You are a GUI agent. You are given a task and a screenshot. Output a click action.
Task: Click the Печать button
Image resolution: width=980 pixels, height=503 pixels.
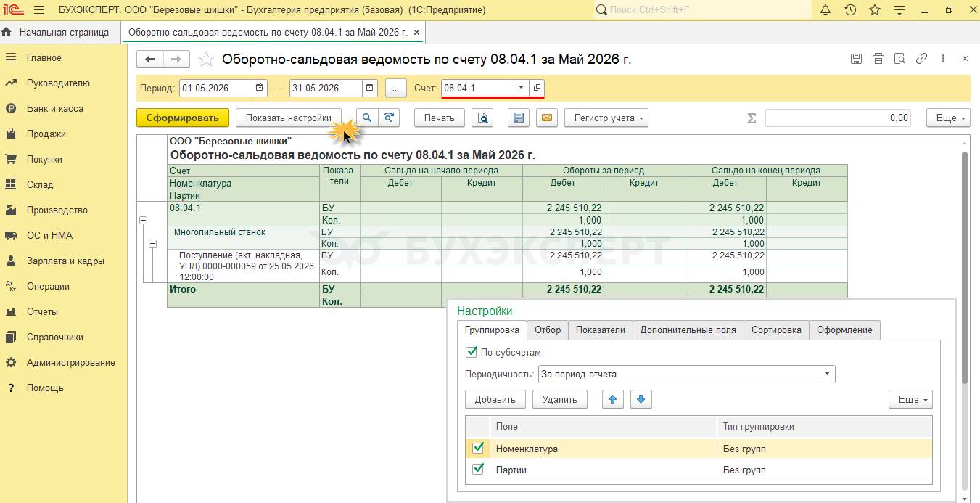(440, 118)
